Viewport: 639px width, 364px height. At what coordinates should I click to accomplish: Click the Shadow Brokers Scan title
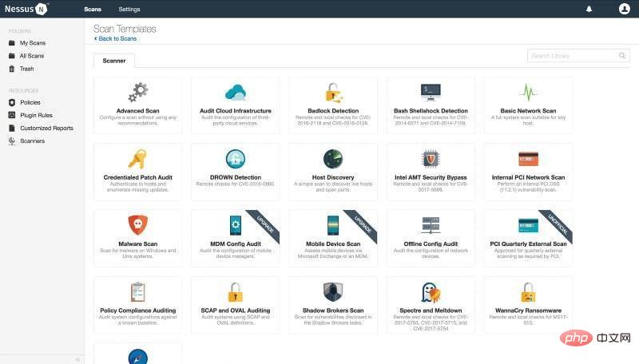tap(333, 311)
